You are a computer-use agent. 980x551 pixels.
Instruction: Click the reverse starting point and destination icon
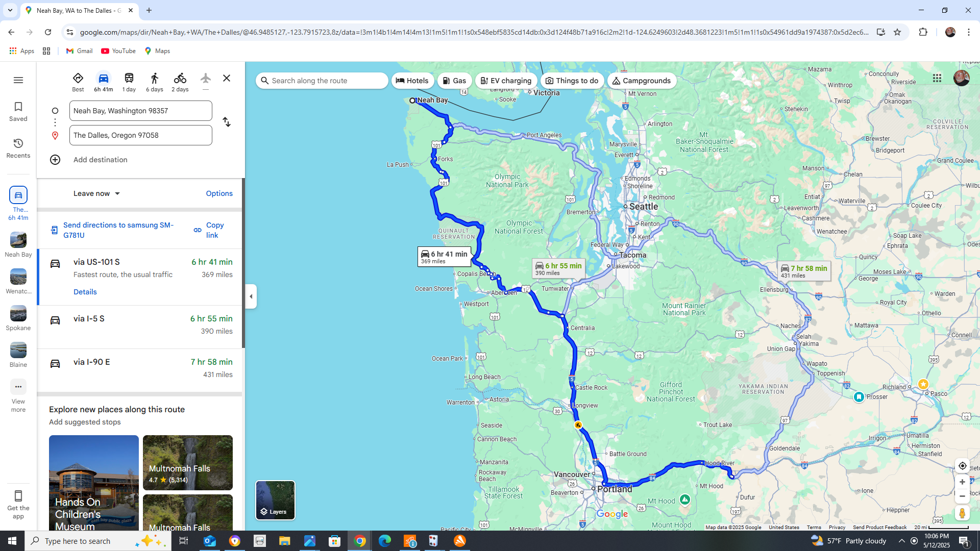(x=227, y=122)
